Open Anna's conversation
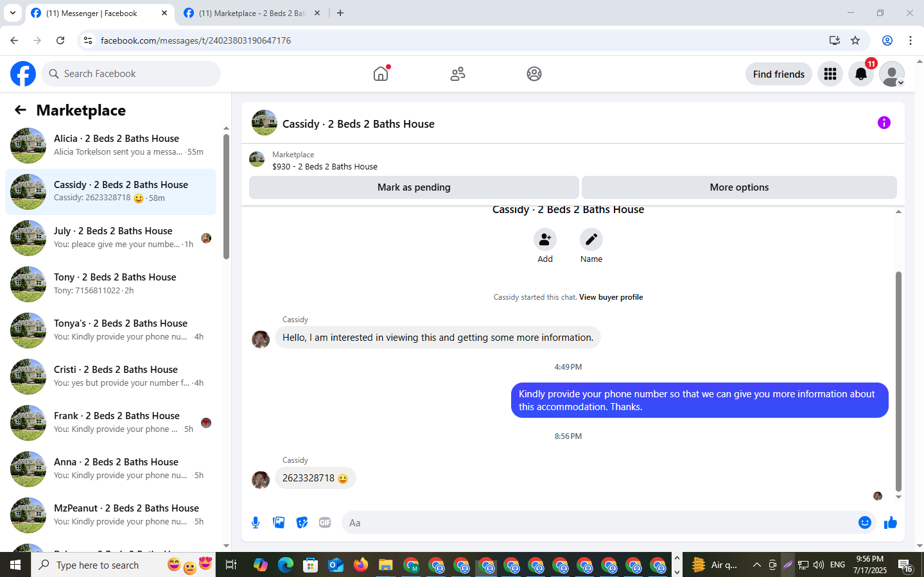924x577 pixels. point(110,469)
